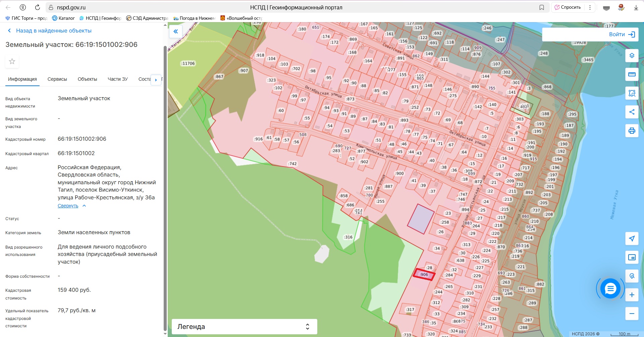
Task: Zoom out on the map
Action: tap(632, 314)
